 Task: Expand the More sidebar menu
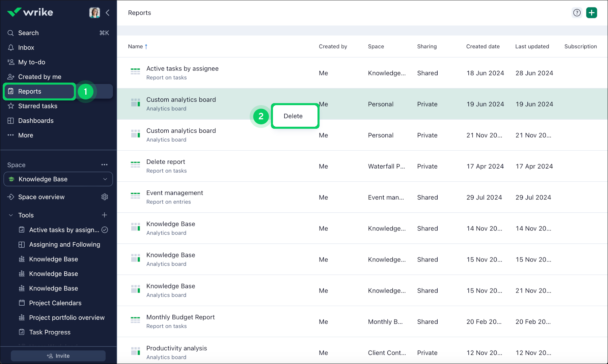pyautogui.click(x=26, y=135)
